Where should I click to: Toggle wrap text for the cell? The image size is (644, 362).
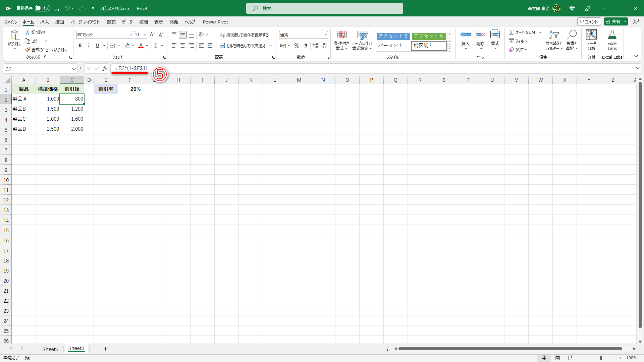[x=245, y=35]
